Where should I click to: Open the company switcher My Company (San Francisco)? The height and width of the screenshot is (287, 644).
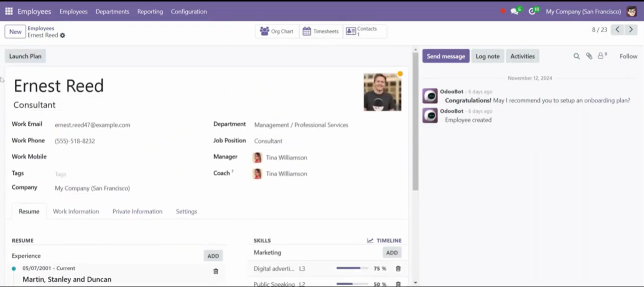583,11
